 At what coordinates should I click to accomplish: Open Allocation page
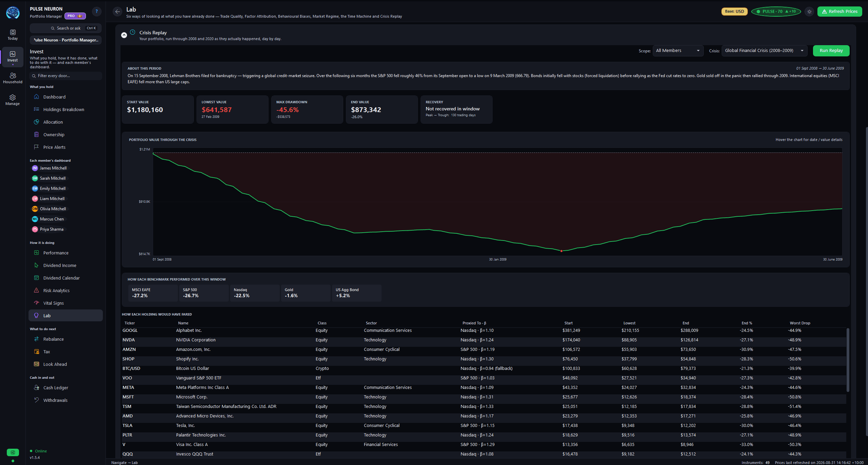(x=66, y=122)
